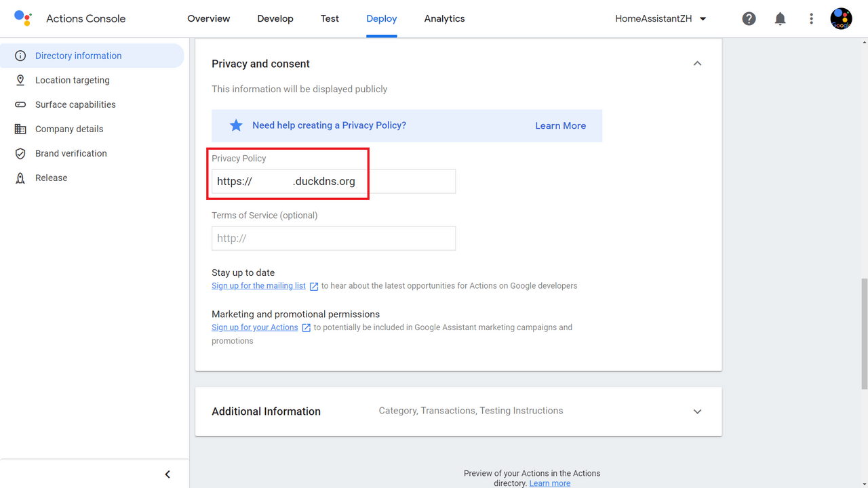Image resolution: width=868 pixels, height=488 pixels.
Task: Expand the Additional Information section
Action: coord(697,411)
